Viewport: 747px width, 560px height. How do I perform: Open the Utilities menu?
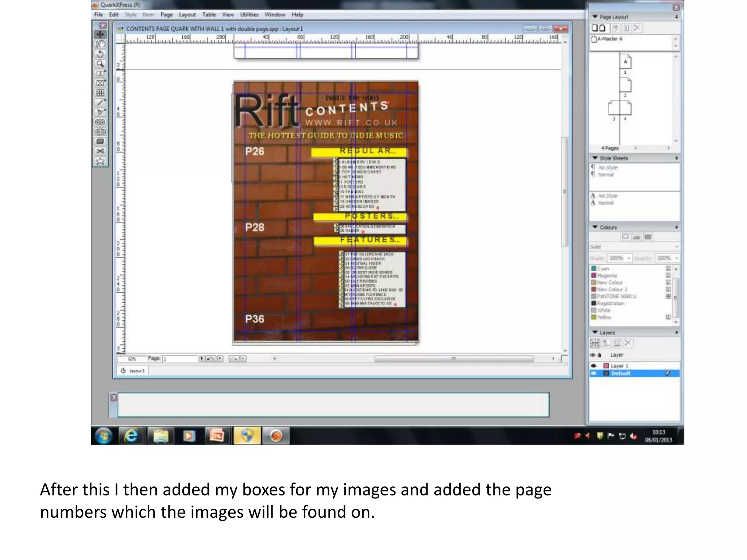click(x=249, y=15)
